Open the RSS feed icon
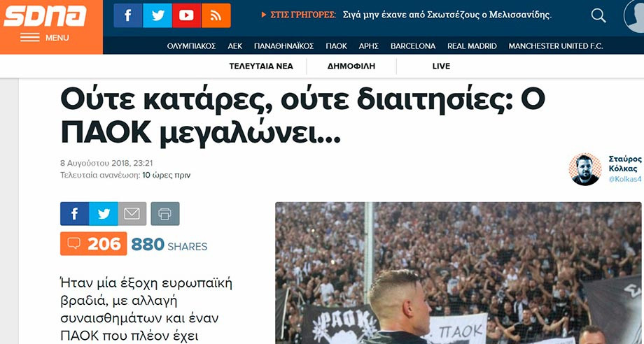The height and width of the screenshot is (344, 644). click(x=216, y=15)
